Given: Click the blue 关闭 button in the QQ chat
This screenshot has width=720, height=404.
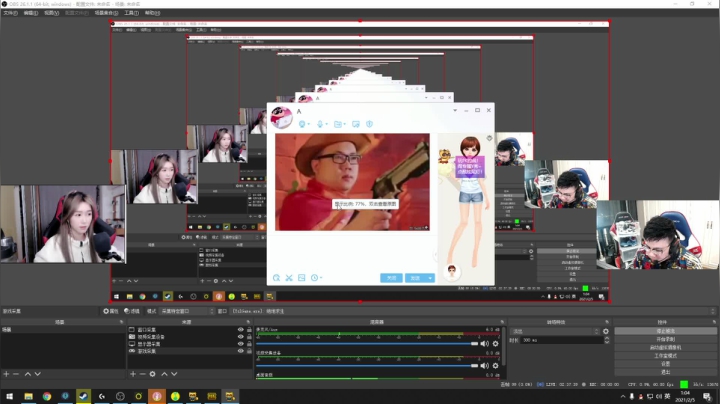Looking at the screenshot, I should (x=391, y=278).
